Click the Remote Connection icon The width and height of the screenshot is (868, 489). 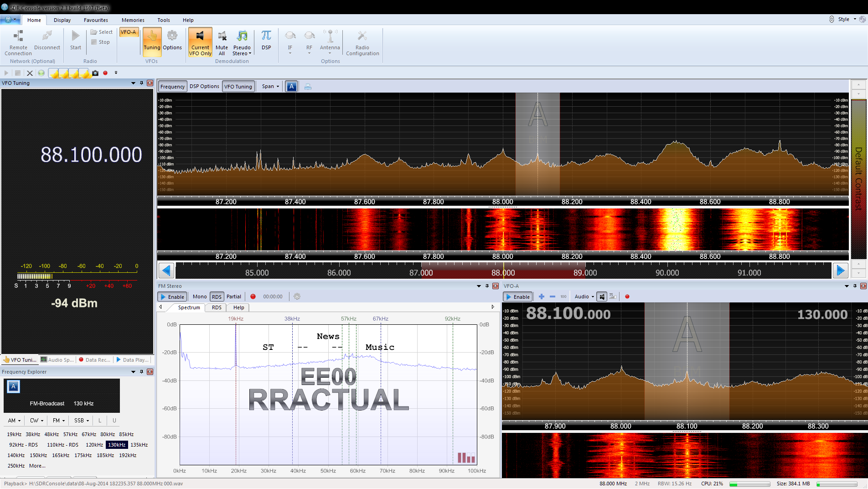[x=18, y=36]
